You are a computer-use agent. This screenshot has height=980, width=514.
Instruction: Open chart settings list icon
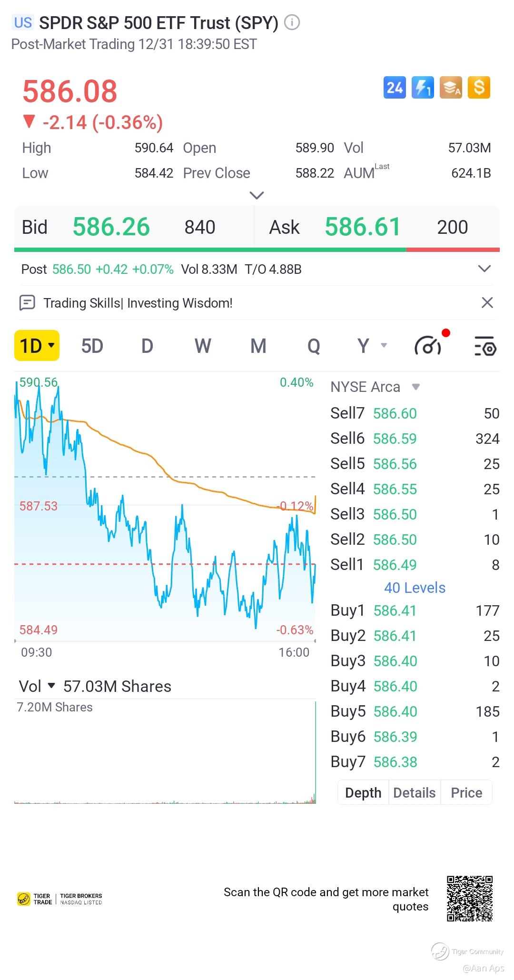tap(485, 346)
